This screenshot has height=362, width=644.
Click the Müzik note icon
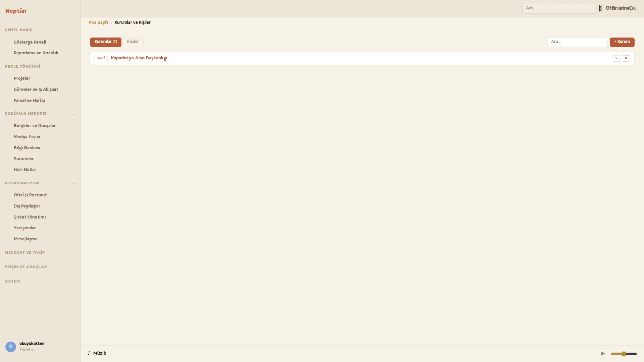coord(89,353)
